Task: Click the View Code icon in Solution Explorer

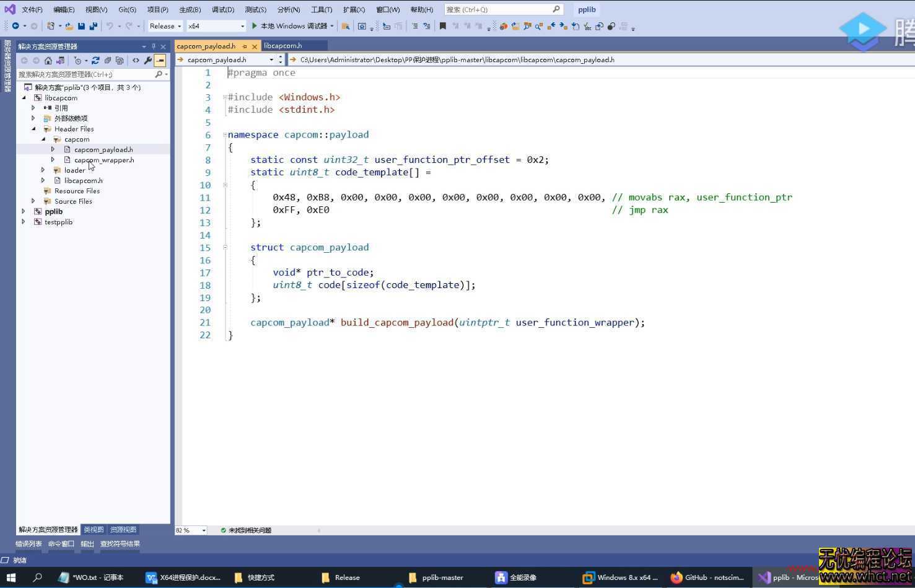Action: (x=136, y=60)
